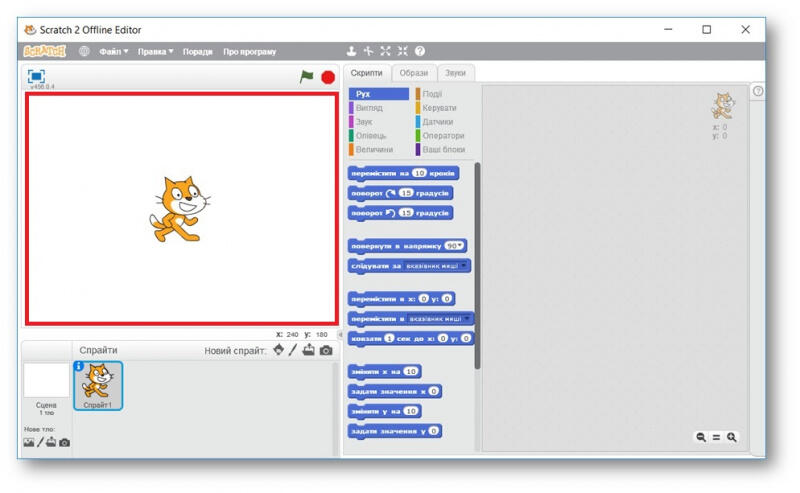The height and width of the screenshot is (493, 800).
Task: Click the перемістити на 10 кроків block
Action: tap(403, 174)
